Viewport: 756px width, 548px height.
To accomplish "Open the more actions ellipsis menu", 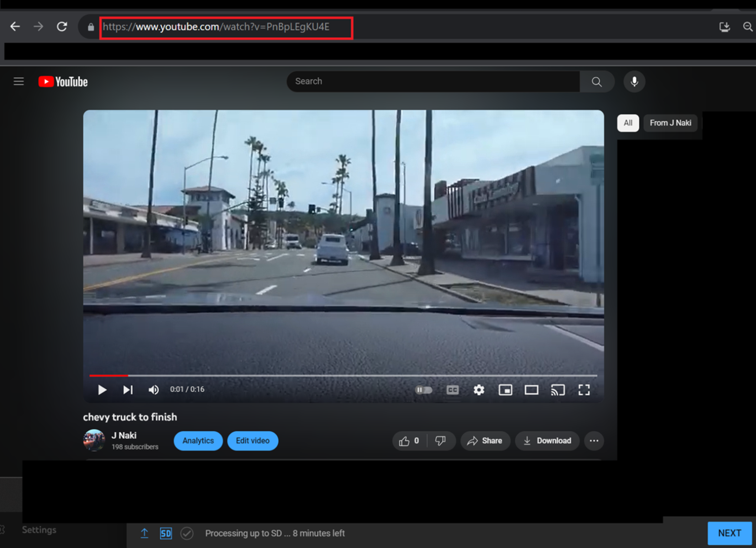I will 594,441.
